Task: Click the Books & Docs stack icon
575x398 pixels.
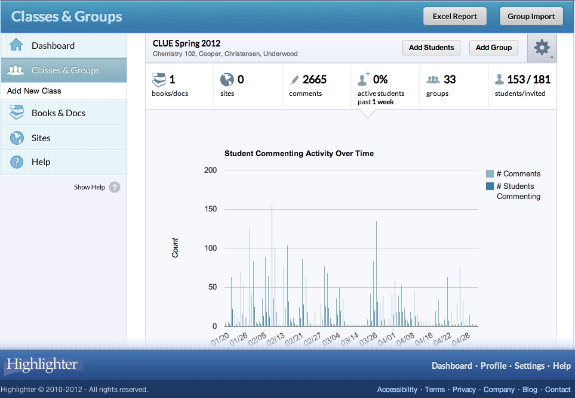Action: pyautogui.click(x=17, y=113)
